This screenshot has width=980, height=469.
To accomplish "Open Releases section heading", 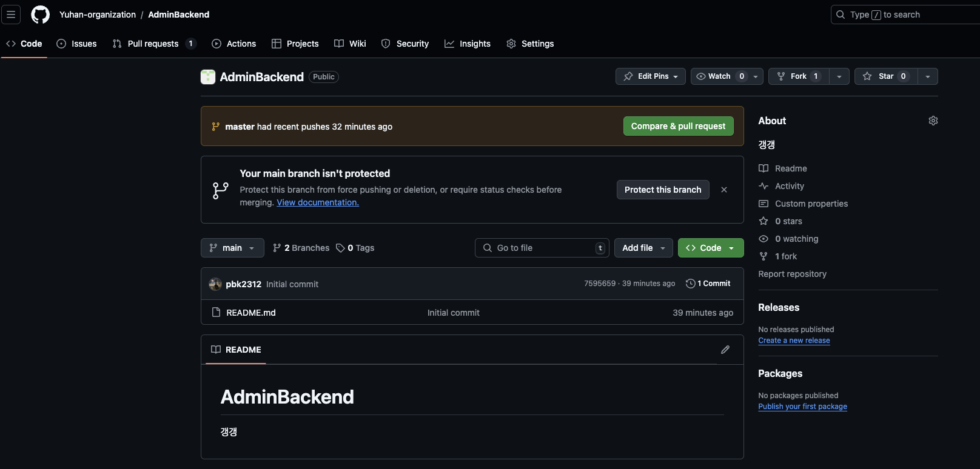I will (x=779, y=307).
